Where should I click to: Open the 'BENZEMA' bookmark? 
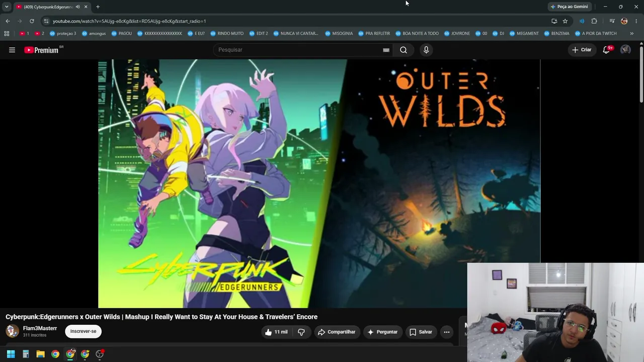[556, 34]
